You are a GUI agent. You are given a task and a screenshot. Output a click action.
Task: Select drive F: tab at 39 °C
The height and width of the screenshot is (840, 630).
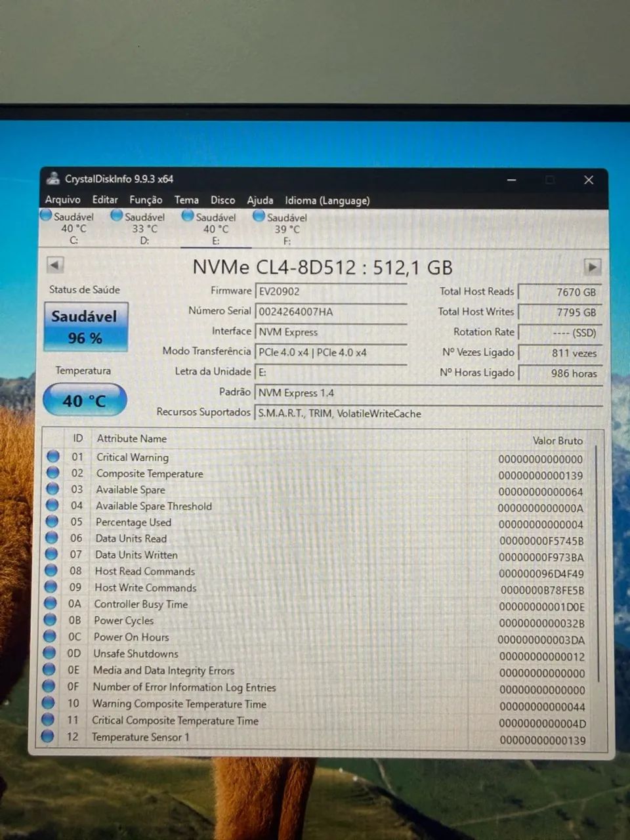click(x=287, y=228)
